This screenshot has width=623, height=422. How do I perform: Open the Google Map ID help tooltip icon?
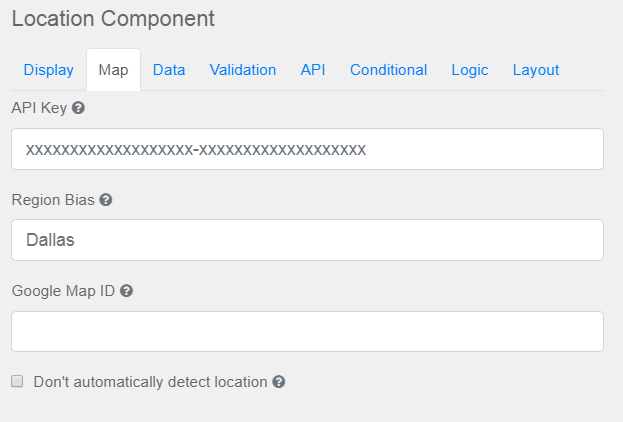tap(127, 291)
